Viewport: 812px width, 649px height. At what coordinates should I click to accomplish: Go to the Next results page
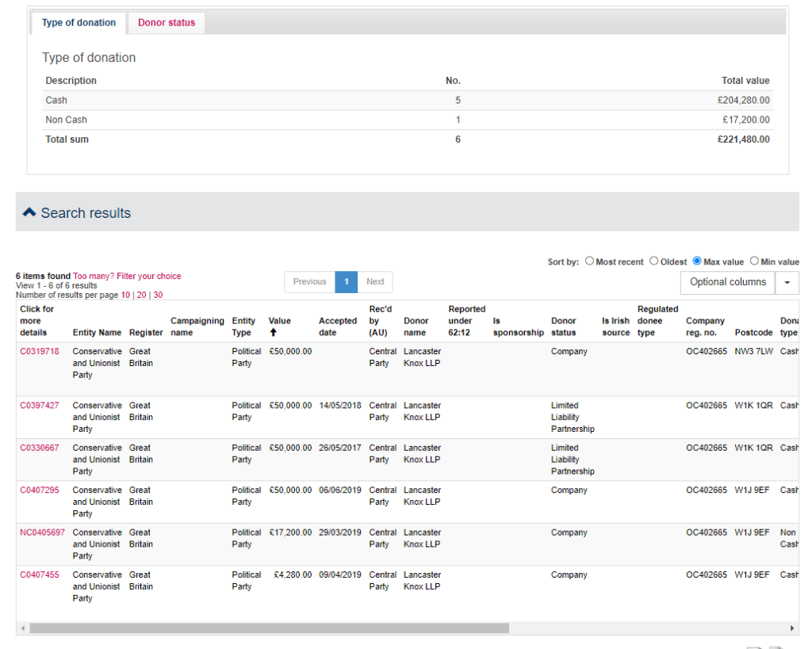coord(375,281)
